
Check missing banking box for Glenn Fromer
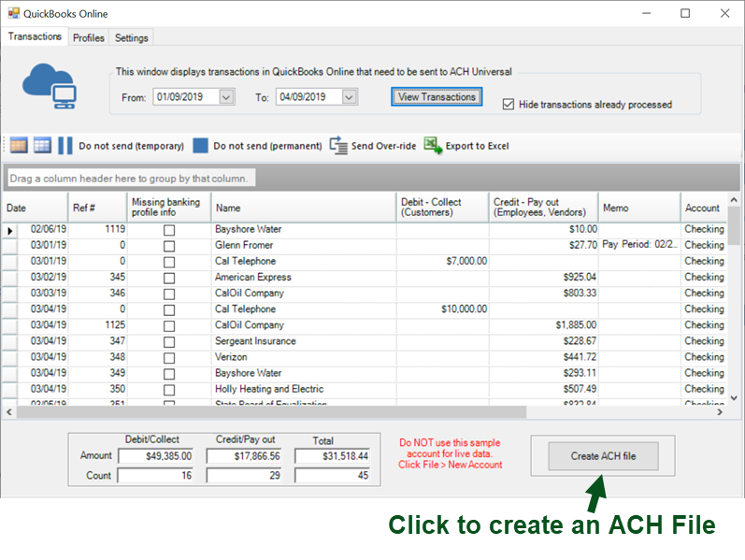[169, 246]
